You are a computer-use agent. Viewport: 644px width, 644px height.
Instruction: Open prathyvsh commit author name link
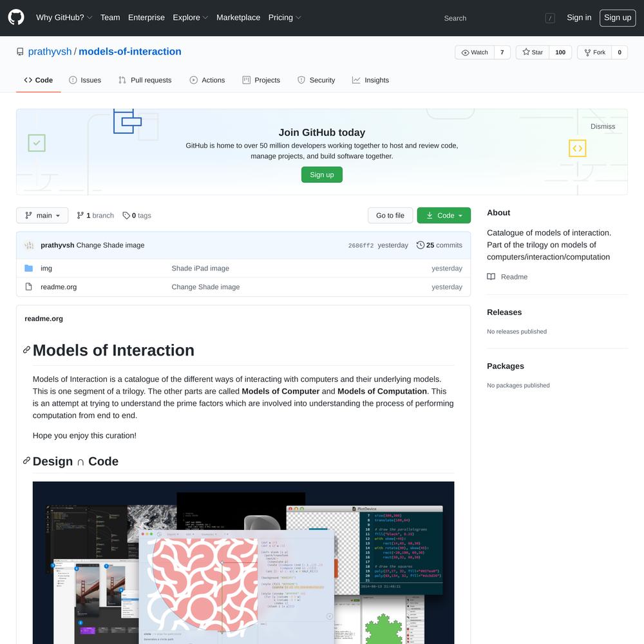coord(57,245)
